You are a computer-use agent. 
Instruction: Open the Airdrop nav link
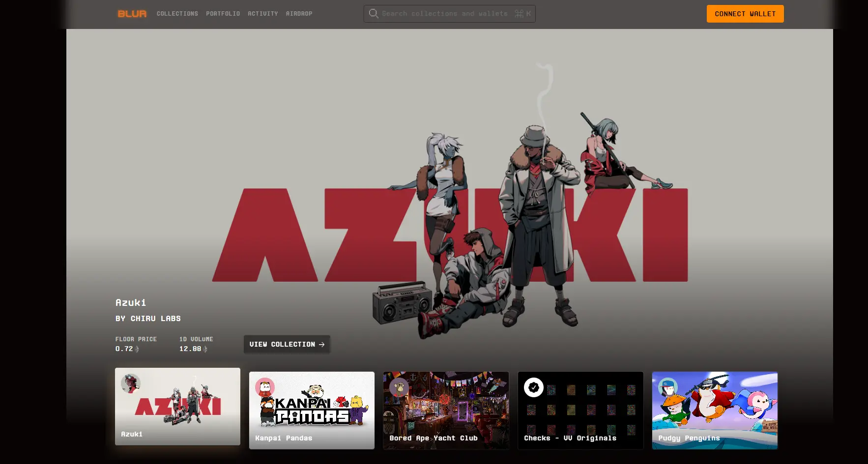pos(299,14)
